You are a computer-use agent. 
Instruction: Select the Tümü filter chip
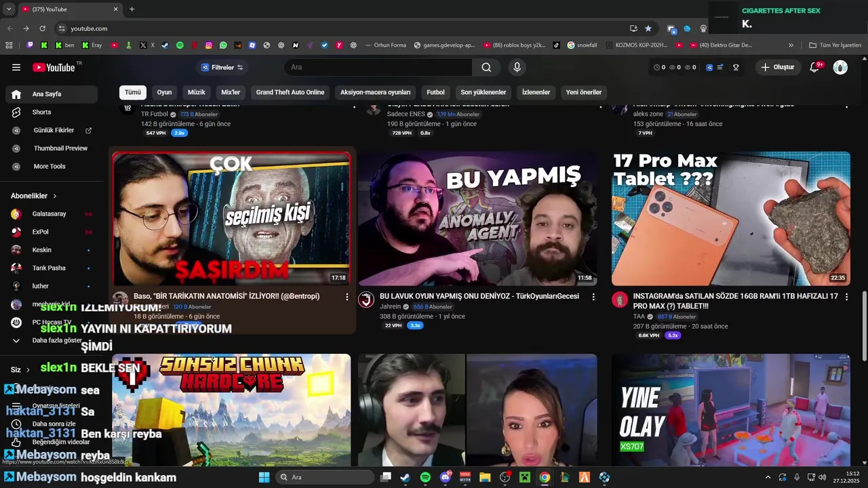133,92
